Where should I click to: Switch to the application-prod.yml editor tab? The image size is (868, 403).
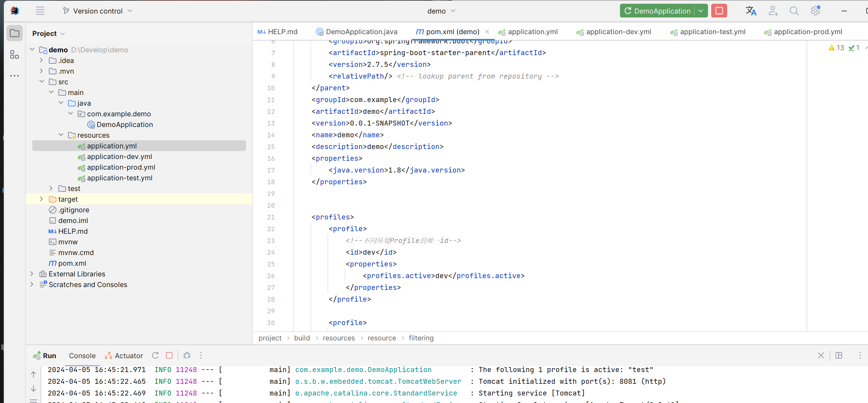pyautogui.click(x=803, y=32)
